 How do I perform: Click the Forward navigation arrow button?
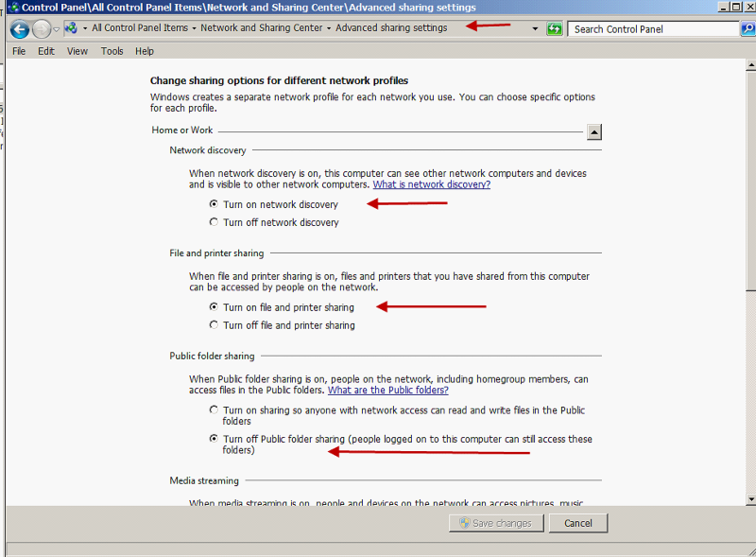coord(42,29)
